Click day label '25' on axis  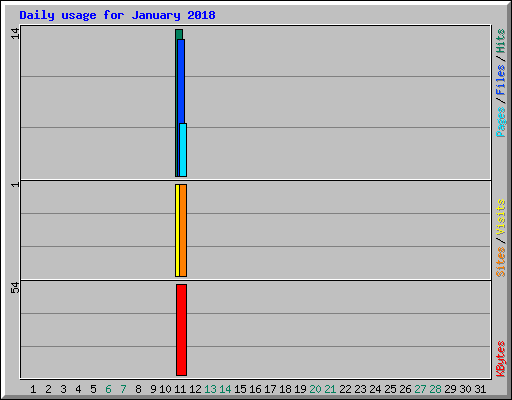click(390, 389)
